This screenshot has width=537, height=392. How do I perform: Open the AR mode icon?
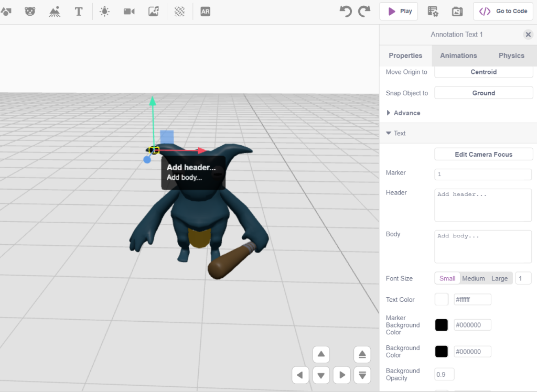tap(205, 11)
